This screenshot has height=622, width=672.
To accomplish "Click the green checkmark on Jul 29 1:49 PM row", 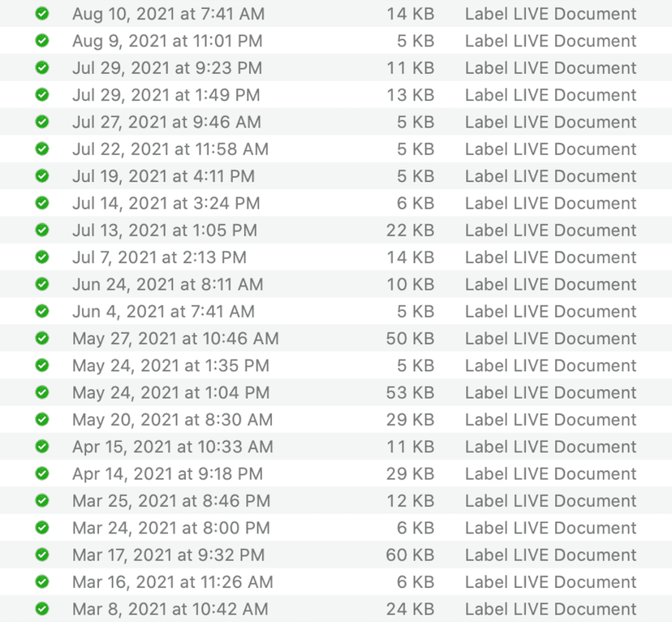I will 42,95.
